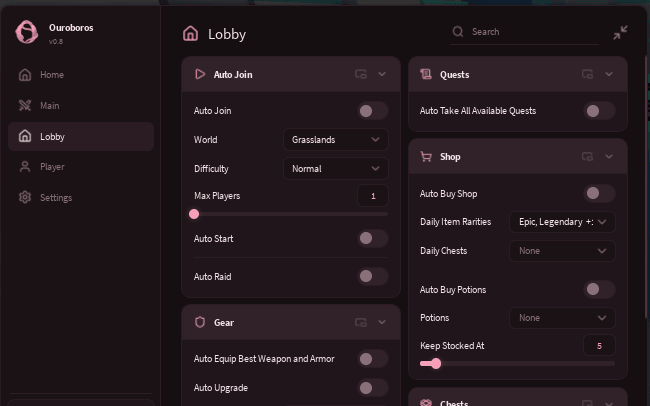
Task: Click the Daily Item Rarities label
Action: [x=456, y=222]
